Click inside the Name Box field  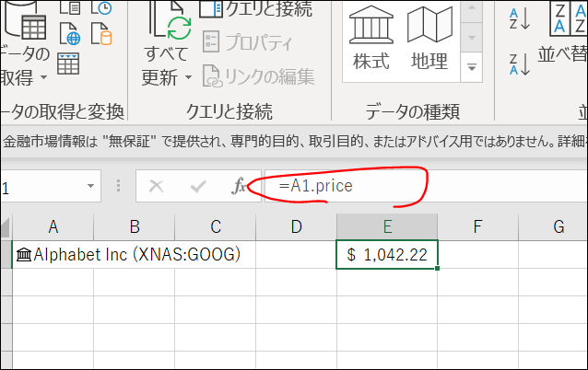[41, 186]
